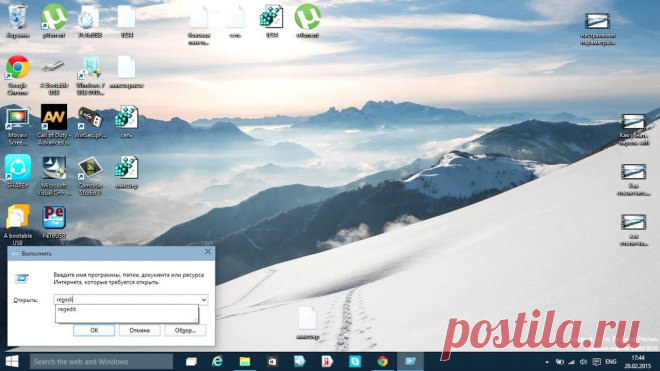Click the Обзор... browse button
660x371 pixels.
(186, 331)
